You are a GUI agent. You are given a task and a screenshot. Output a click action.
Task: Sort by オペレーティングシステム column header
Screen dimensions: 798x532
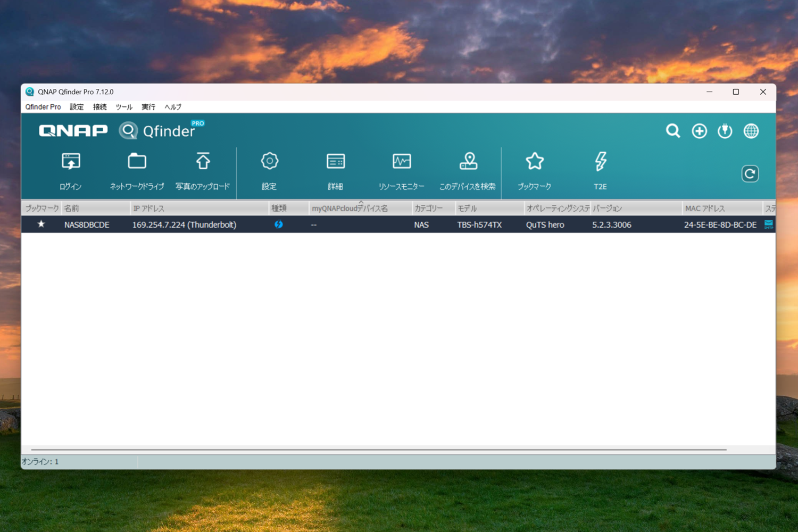(x=558, y=208)
